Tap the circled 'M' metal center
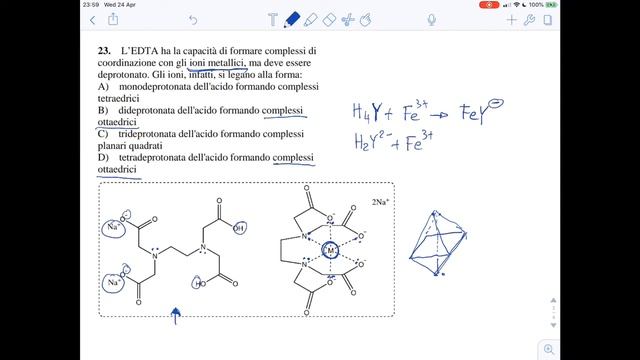Viewport: 640px width, 360px height. [330, 250]
